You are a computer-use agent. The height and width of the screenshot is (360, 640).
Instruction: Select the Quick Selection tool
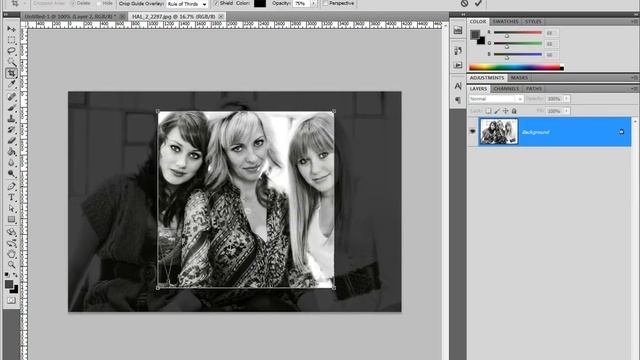pos(11,62)
